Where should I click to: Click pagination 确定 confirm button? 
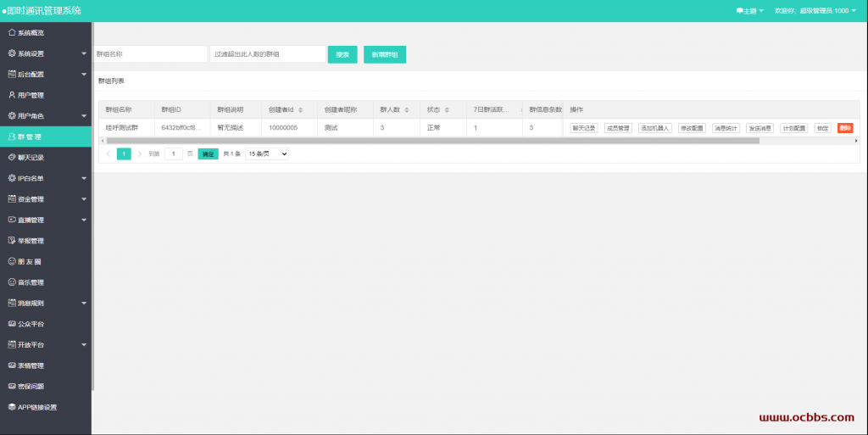(209, 153)
